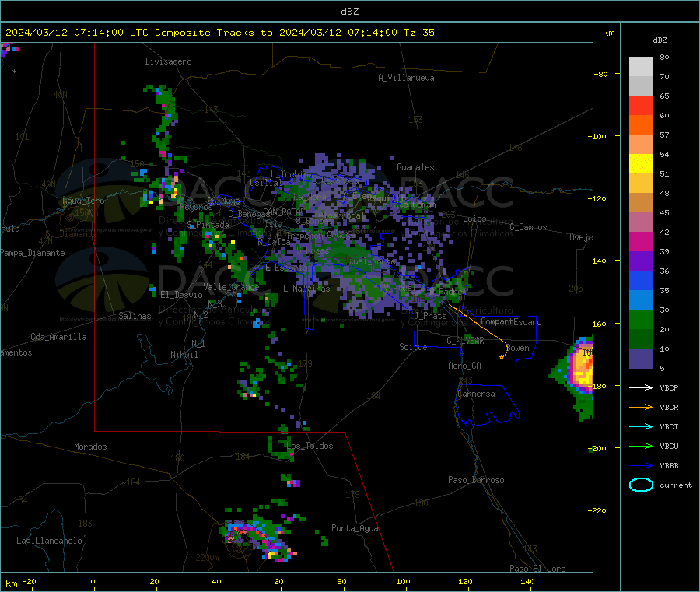Click the 'Lag.Llancanelo' map label
Viewport: 700px width, 592px height.
point(50,541)
